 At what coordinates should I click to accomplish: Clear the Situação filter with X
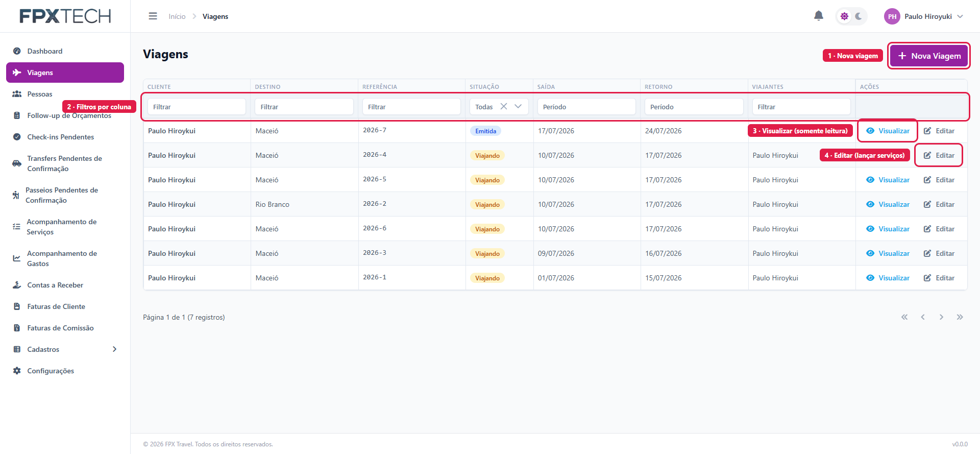pyautogui.click(x=504, y=106)
